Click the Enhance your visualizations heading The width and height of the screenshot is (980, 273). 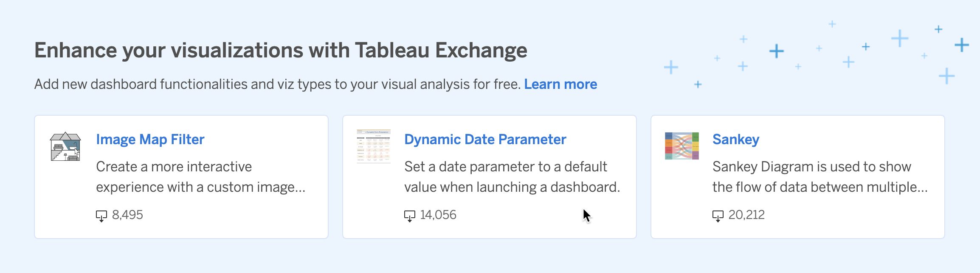pos(280,51)
